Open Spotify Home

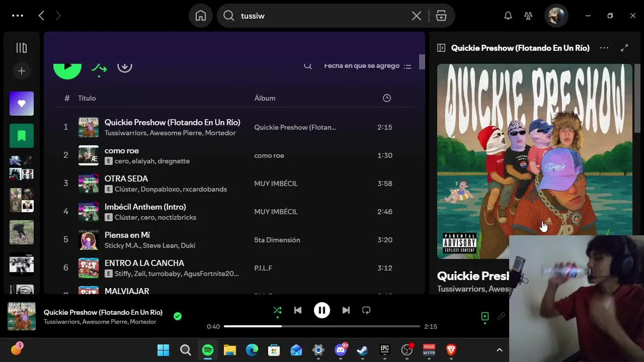point(201,16)
